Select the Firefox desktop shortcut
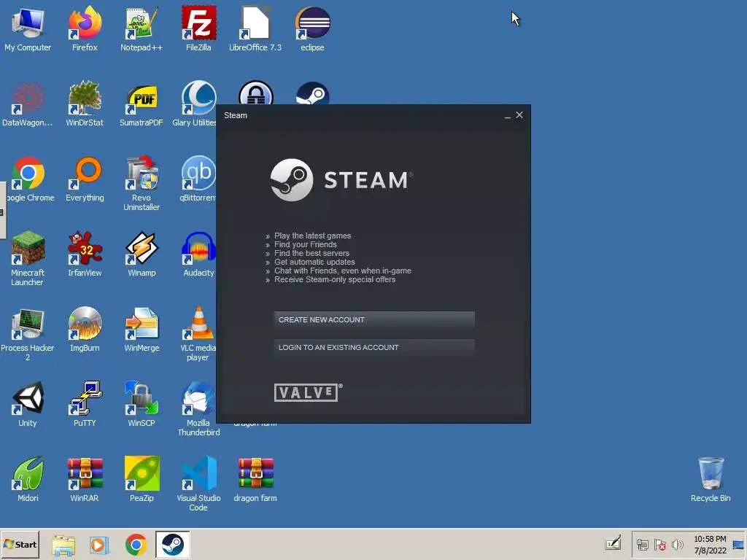 (85, 28)
